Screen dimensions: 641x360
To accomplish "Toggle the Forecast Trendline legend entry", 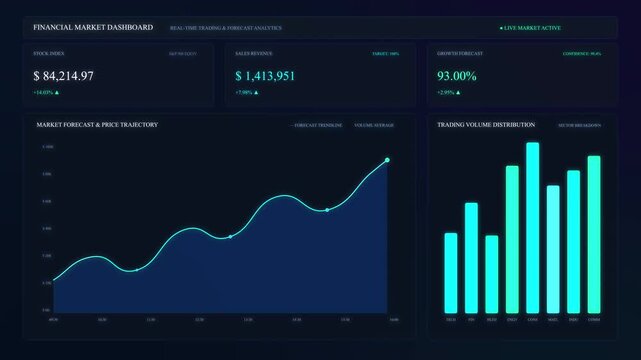I will click(316, 125).
